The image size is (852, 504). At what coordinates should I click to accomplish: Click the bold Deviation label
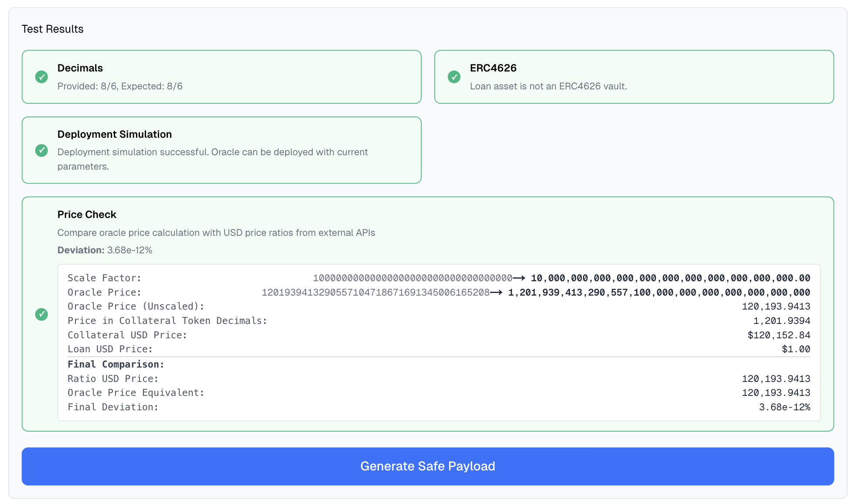tap(81, 250)
